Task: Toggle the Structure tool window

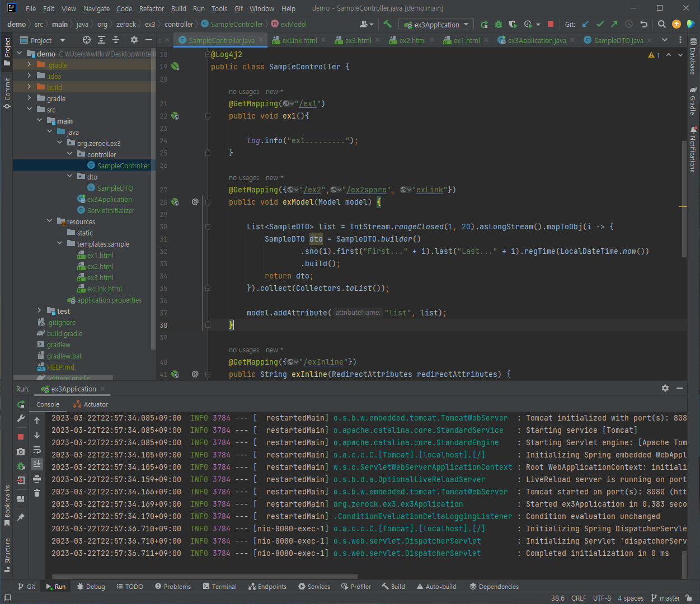Action: tap(7, 555)
